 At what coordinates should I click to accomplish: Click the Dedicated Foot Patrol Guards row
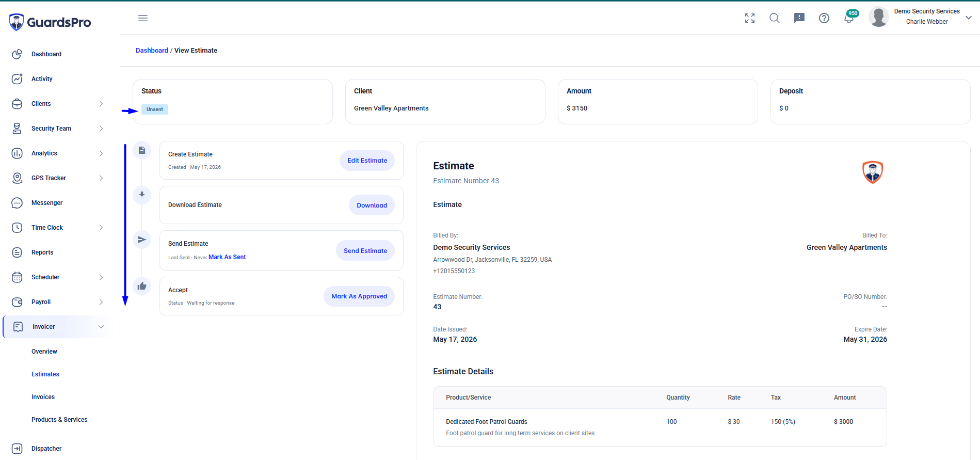tap(660, 427)
